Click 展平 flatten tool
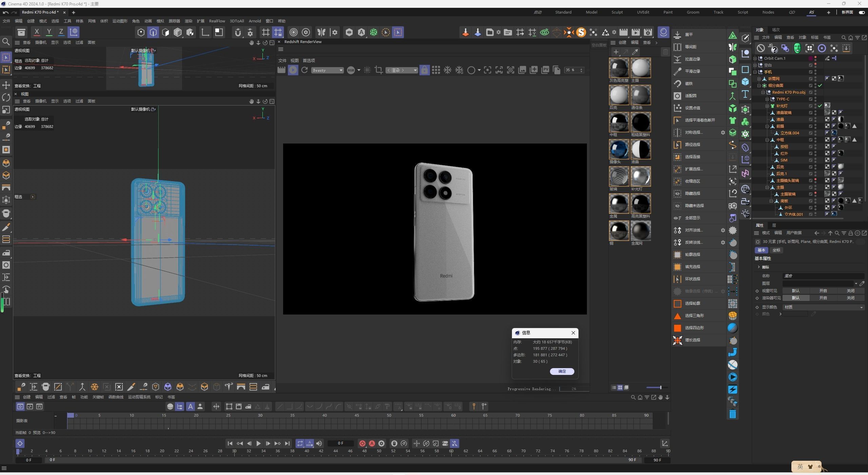The width and height of the screenshot is (868, 475). [x=698, y=35]
